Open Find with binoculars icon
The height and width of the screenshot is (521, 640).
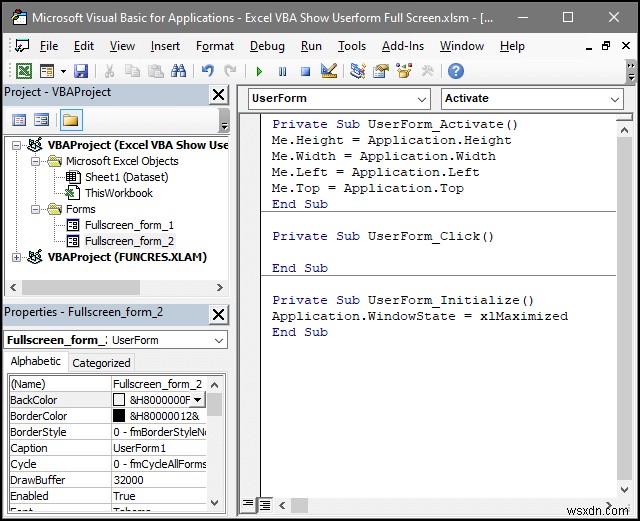click(178, 71)
